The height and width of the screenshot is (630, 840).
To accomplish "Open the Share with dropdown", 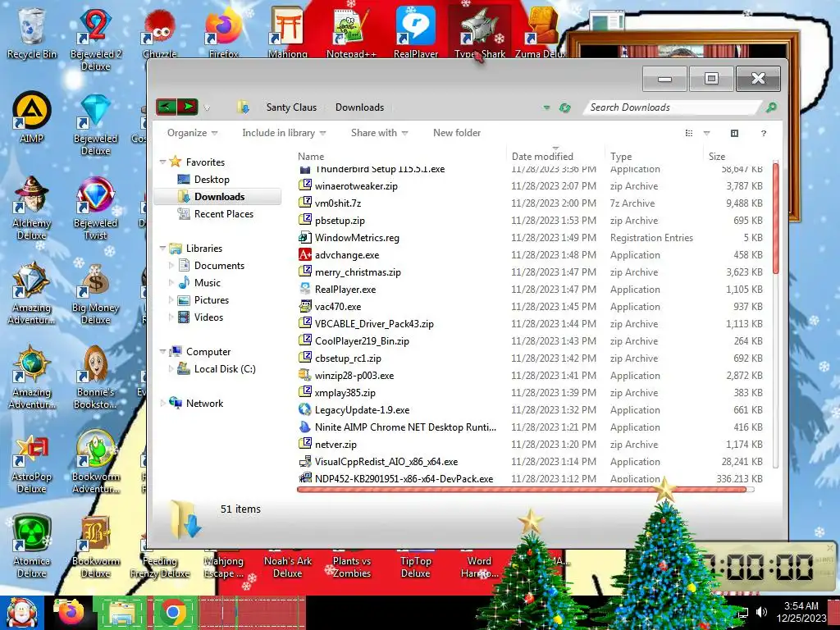I will pyautogui.click(x=379, y=133).
